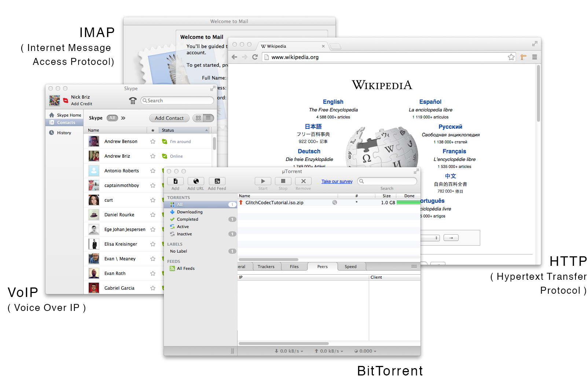Switch to Files tab
This screenshot has height=385, width=588.
coord(294,267)
